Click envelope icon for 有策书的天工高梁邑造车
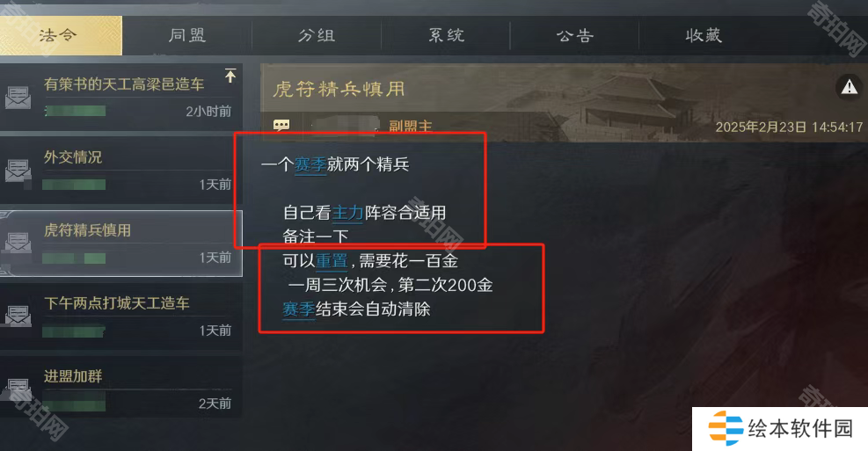 [18, 98]
